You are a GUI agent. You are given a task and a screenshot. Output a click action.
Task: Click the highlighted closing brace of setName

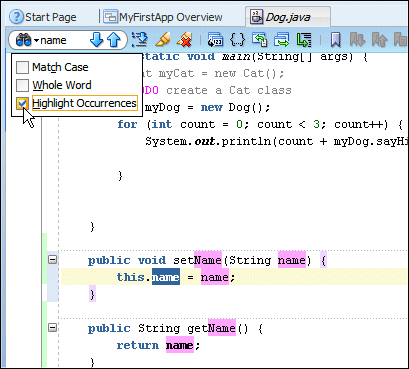[x=92, y=294]
